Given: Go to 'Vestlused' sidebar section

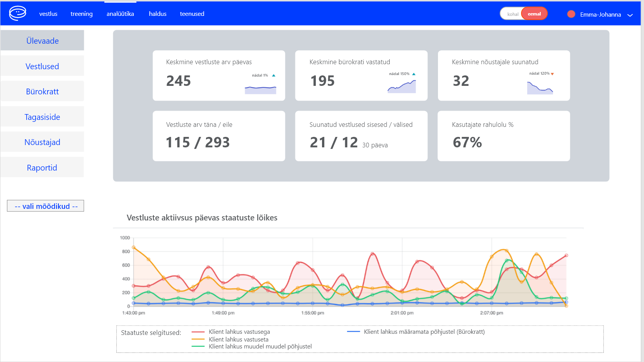Looking at the screenshot, I should (42, 66).
